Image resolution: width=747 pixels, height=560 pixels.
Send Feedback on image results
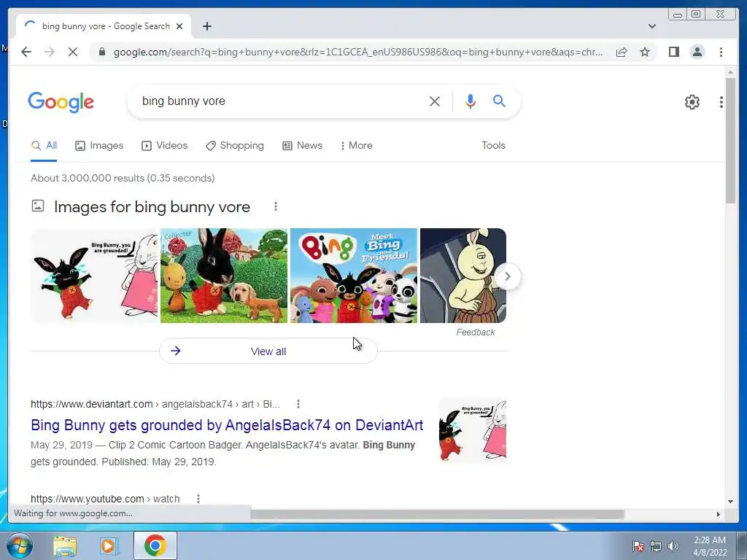475,332
